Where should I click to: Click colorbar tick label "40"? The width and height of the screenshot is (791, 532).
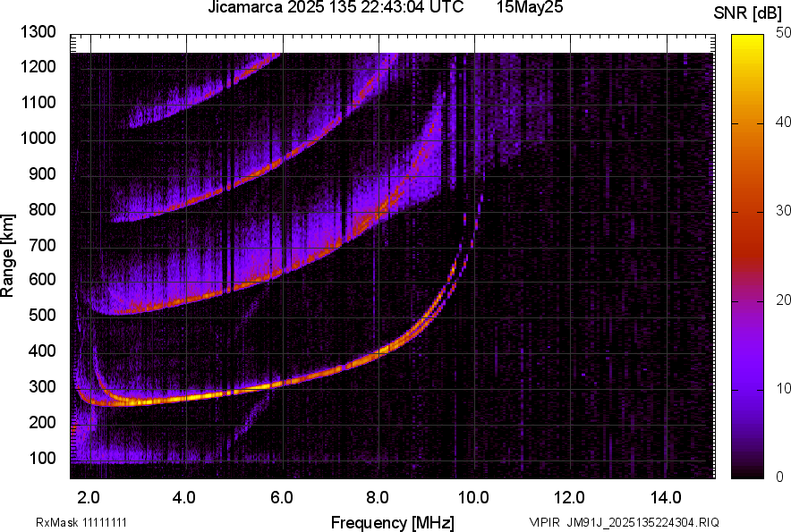784,122
